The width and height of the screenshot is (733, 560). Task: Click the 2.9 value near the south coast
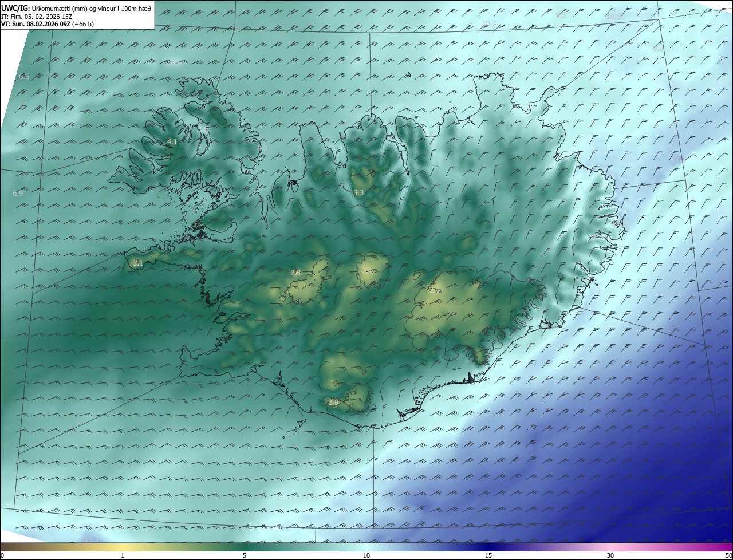click(334, 403)
